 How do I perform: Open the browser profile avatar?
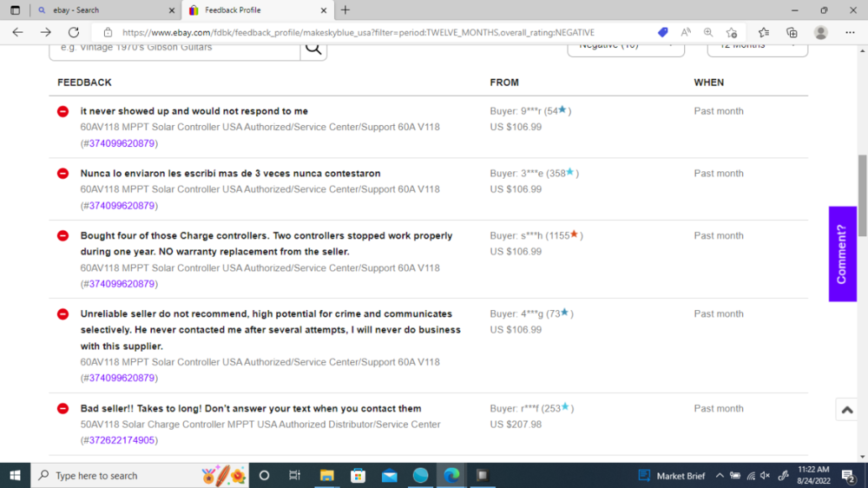(821, 33)
